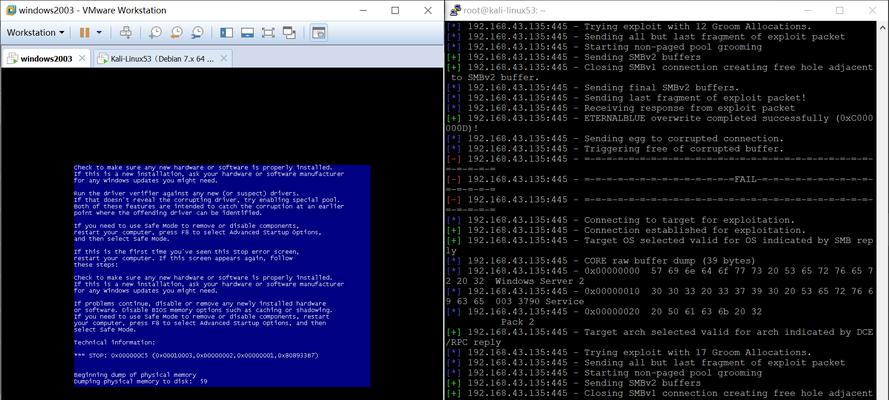Open the Workstation dropdown menu
Viewport: 889px width, 400px height.
click(x=35, y=33)
